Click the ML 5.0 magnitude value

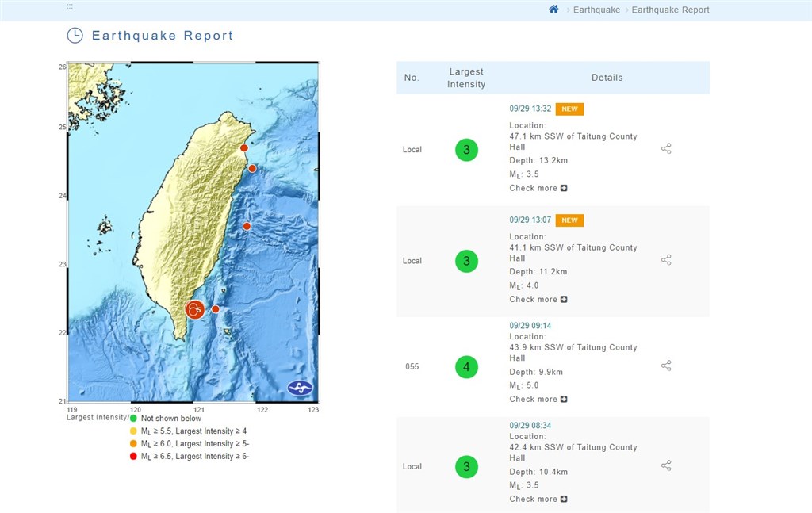[524, 385]
